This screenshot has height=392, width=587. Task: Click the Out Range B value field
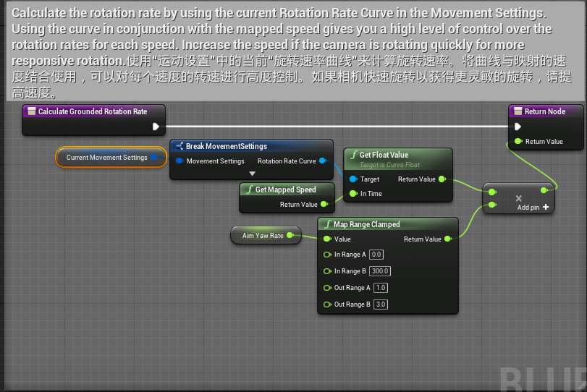click(x=381, y=304)
